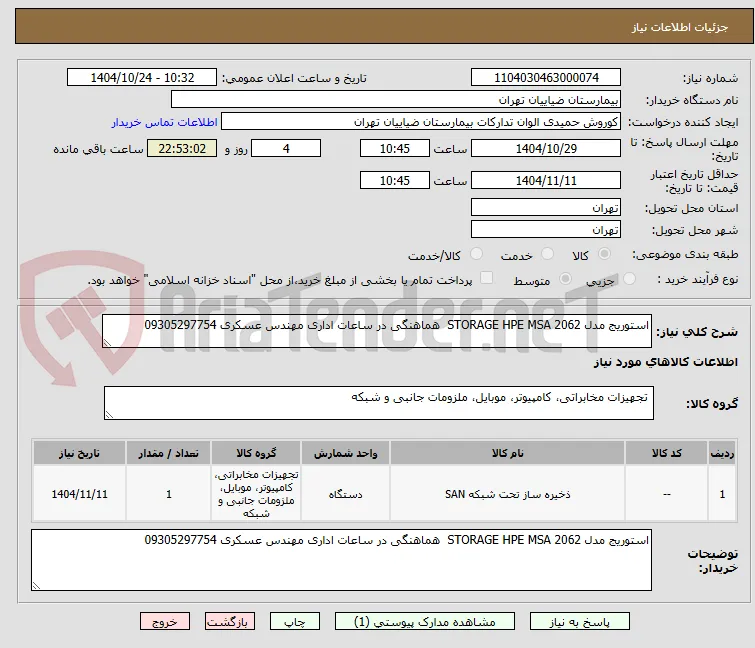755x648 pixels.
Task: Click the announcement date field 1404/10/24 - 10:32
Action: point(142,78)
